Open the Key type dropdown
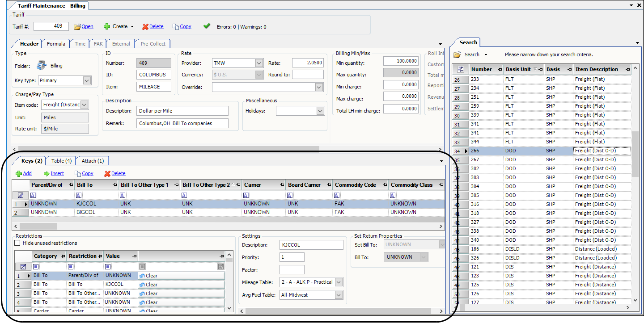This screenshot has width=644, height=323. pos(87,80)
